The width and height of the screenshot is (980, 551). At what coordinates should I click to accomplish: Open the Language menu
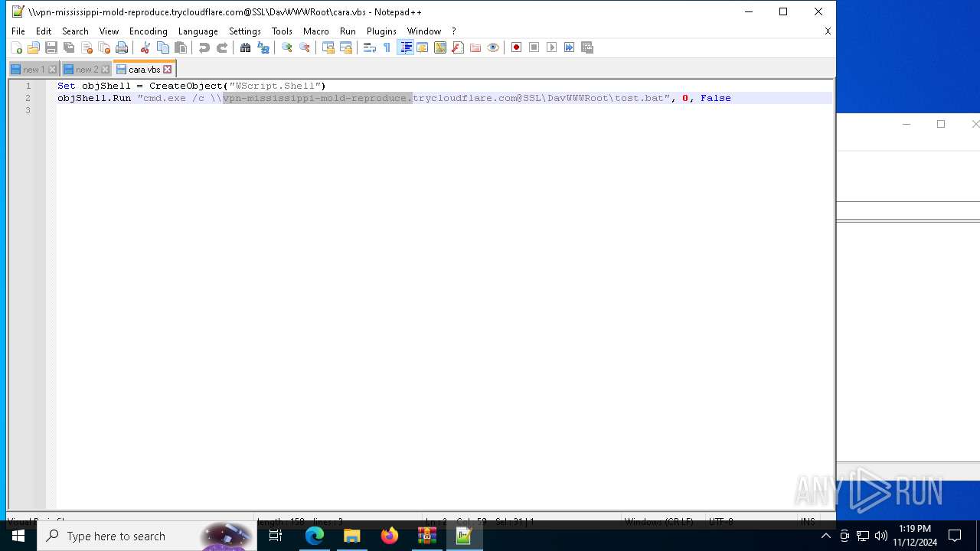tap(198, 31)
